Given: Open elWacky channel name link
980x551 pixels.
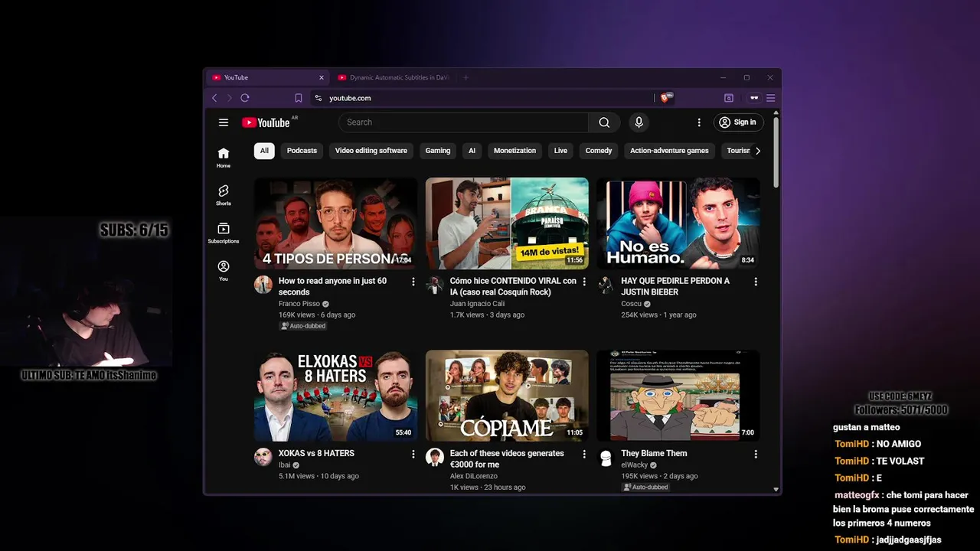Looking at the screenshot, I should [x=634, y=465].
